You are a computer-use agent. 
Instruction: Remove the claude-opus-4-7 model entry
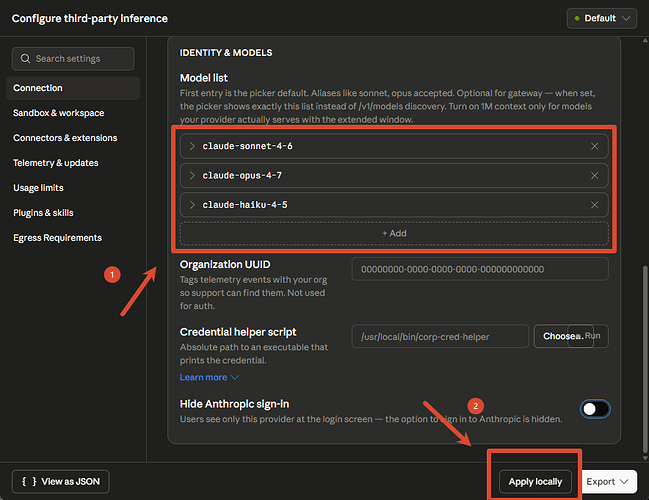(594, 175)
